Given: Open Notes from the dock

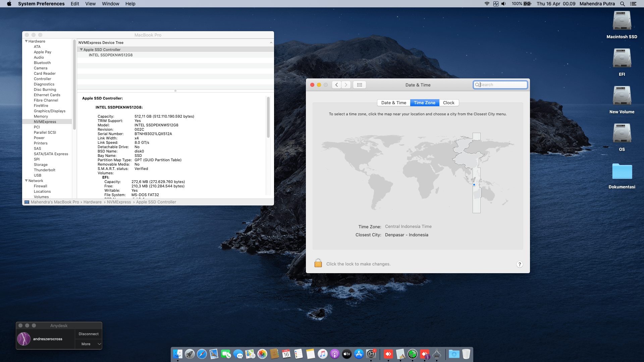Looking at the screenshot, I should click(x=311, y=354).
